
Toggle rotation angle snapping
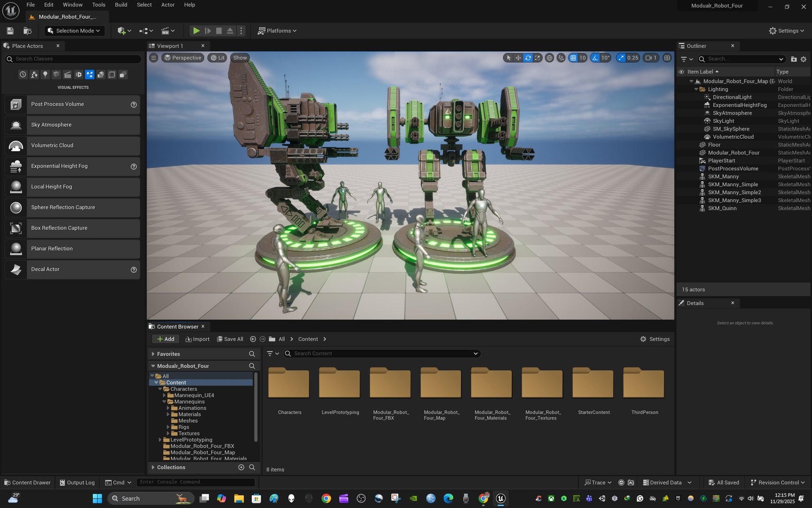[x=595, y=58]
